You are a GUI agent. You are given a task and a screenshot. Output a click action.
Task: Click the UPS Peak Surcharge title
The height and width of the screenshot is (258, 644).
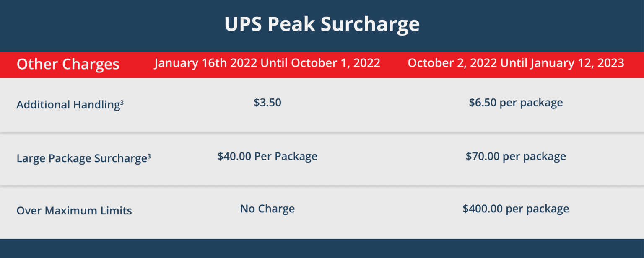click(x=322, y=25)
